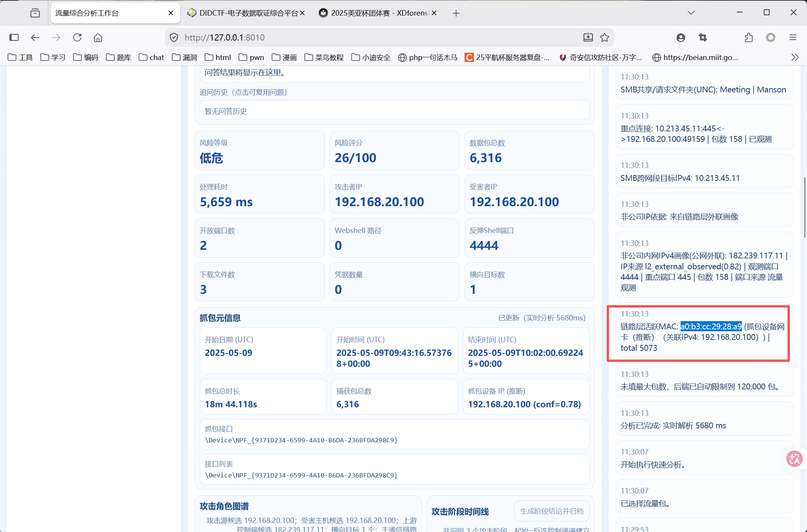
Task: Bookmark this page with star icon
Action: coord(605,37)
